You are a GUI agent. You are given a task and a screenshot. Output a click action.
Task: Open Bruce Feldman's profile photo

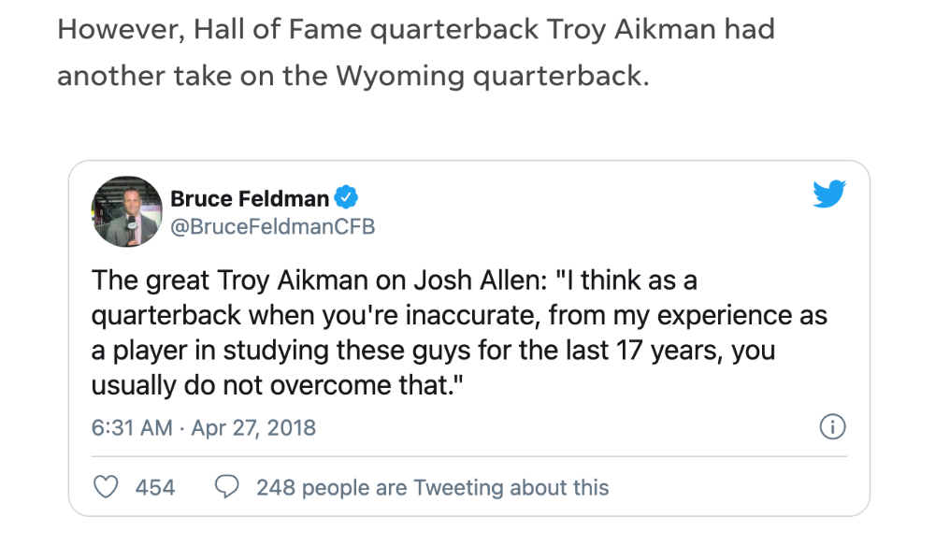[126, 211]
